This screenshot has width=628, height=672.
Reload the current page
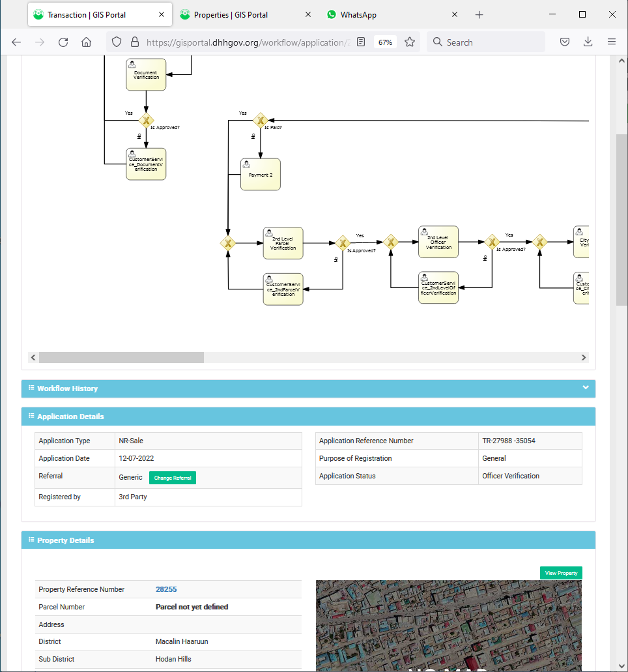pos(63,42)
